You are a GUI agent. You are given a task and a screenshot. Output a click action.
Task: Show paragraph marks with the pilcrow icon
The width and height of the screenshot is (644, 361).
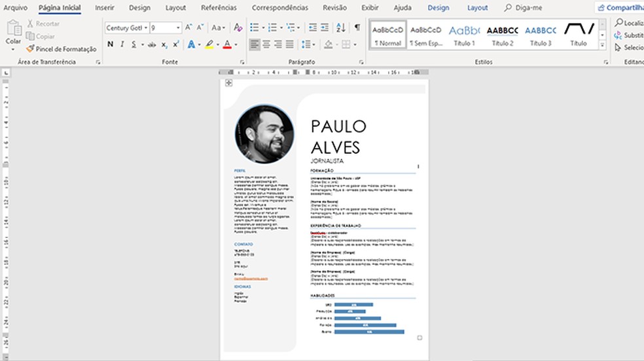coord(357,27)
